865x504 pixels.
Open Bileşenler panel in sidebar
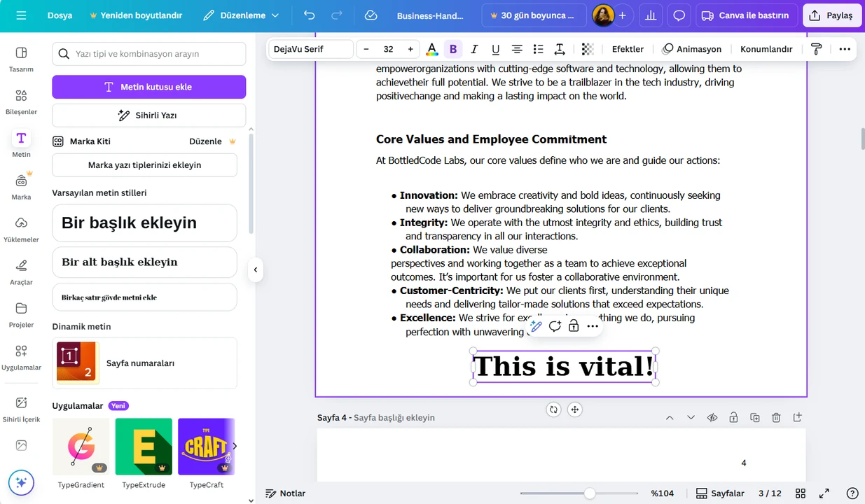(x=21, y=101)
